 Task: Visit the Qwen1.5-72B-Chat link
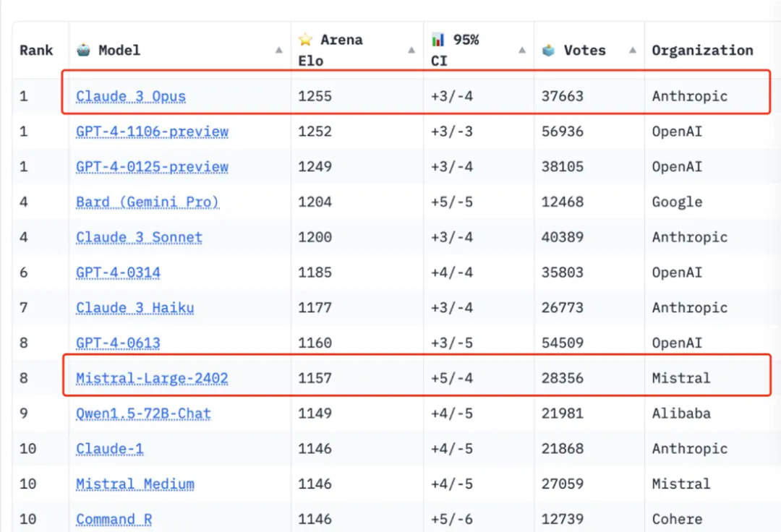143,413
